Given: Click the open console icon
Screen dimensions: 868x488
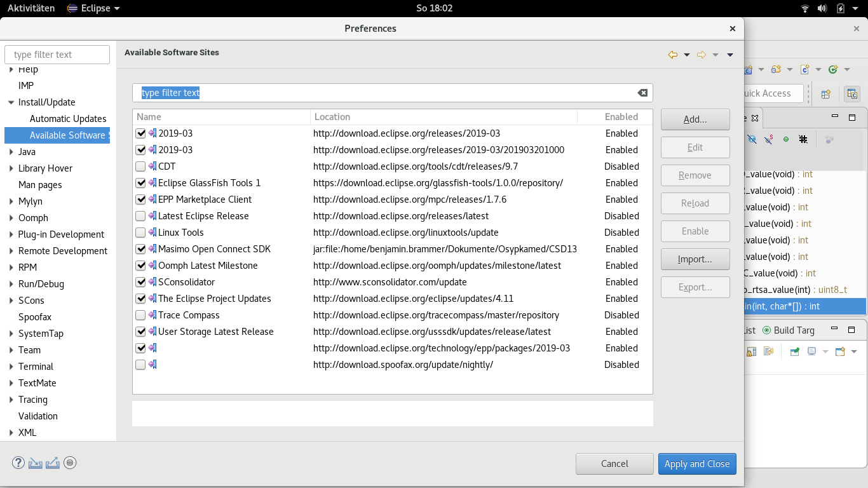Looking at the screenshot, I should click(840, 351).
